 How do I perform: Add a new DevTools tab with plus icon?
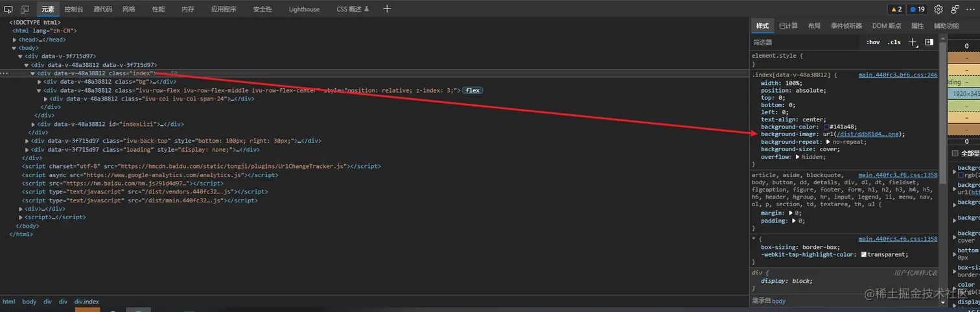click(387, 9)
